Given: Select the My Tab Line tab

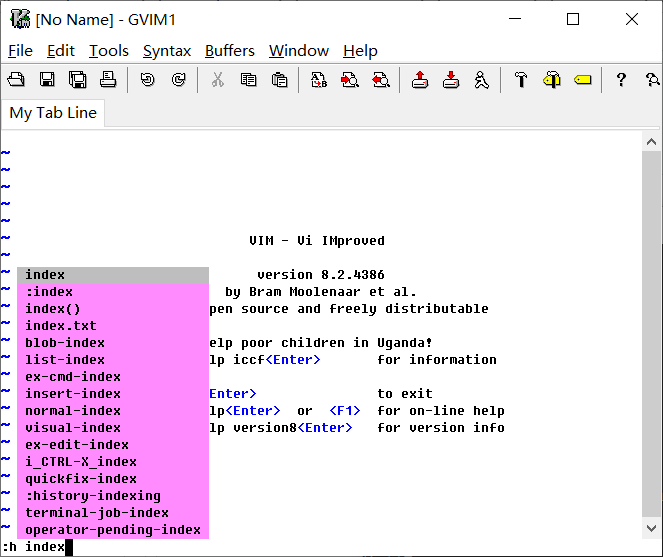Looking at the screenshot, I should tap(53, 113).
